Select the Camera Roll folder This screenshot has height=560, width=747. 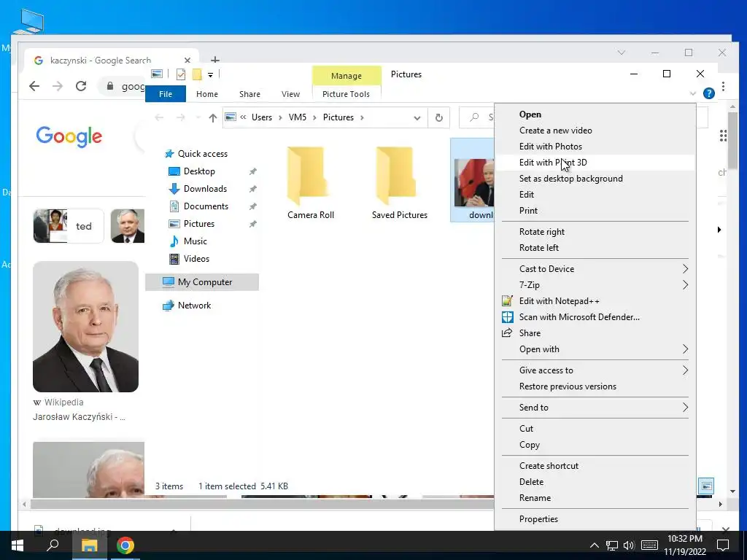point(311,183)
